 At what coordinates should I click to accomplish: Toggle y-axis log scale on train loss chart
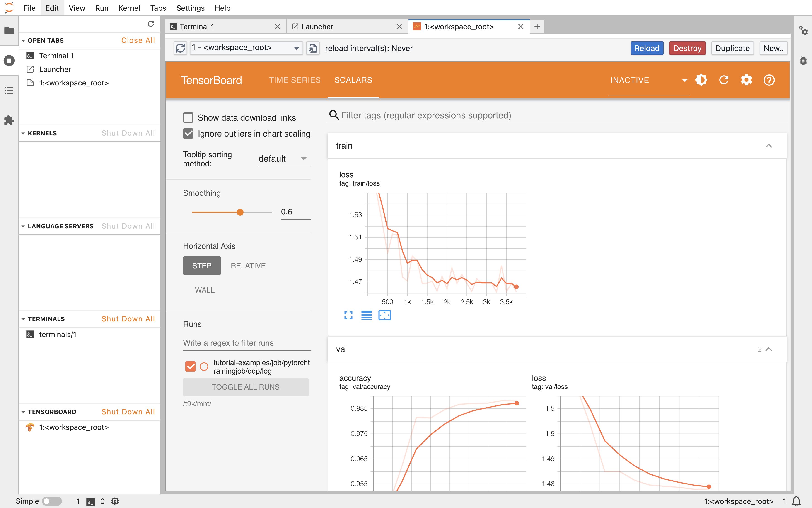point(366,315)
